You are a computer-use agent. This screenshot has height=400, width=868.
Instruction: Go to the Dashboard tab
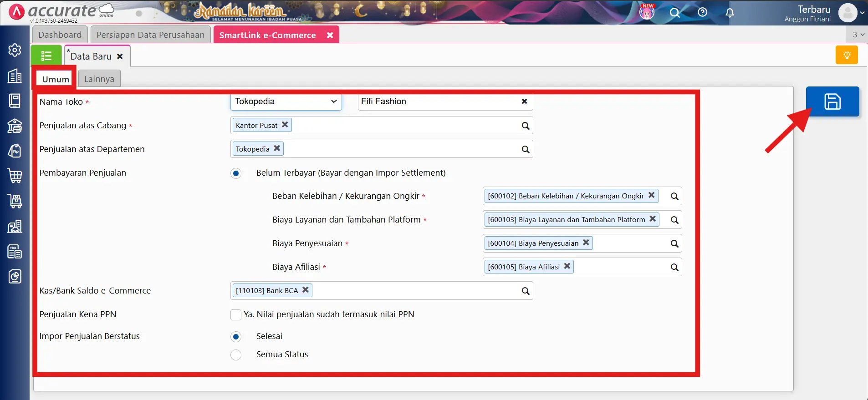(60, 35)
